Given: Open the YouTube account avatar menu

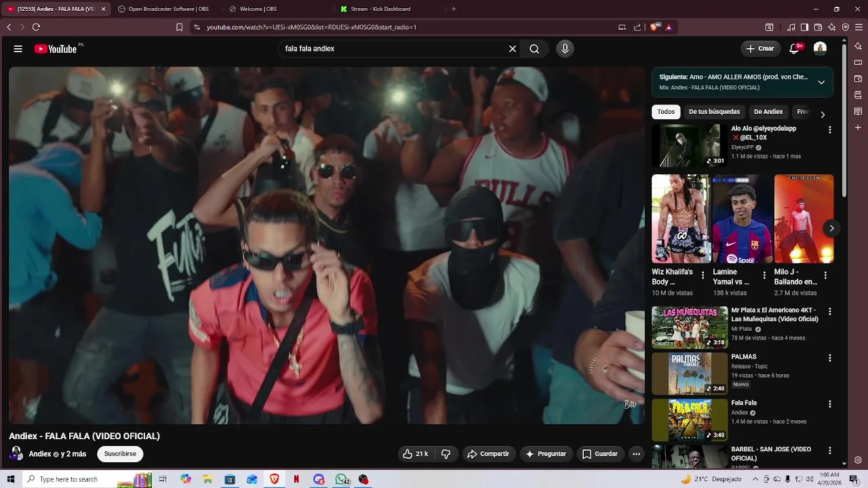Looking at the screenshot, I should tap(820, 49).
